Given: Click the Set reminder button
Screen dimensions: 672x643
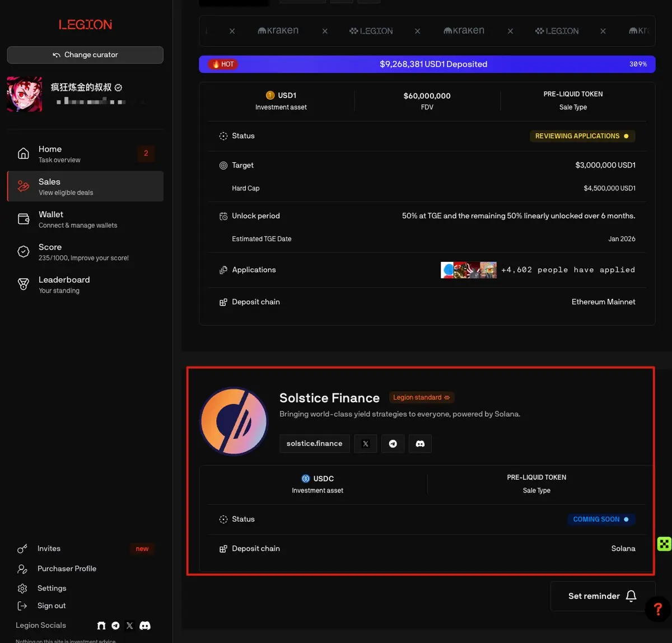Looking at the screenshot, I should [x=603, y=596].
